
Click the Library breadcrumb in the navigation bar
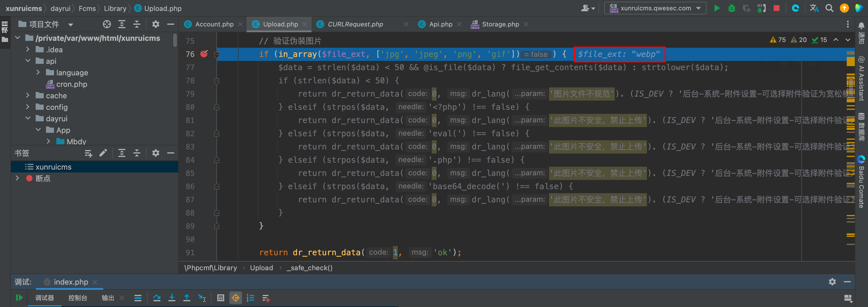pyautogui.click(x=115, y=8)
